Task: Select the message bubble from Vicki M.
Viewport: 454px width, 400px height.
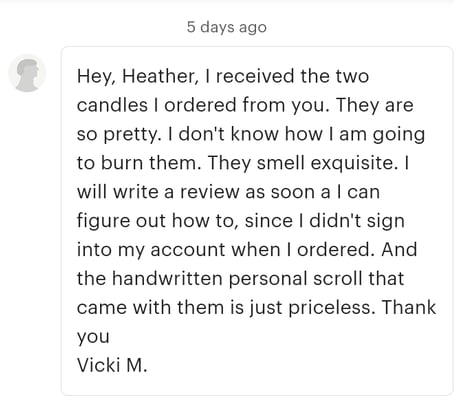Action: click(x=257, y=221)
